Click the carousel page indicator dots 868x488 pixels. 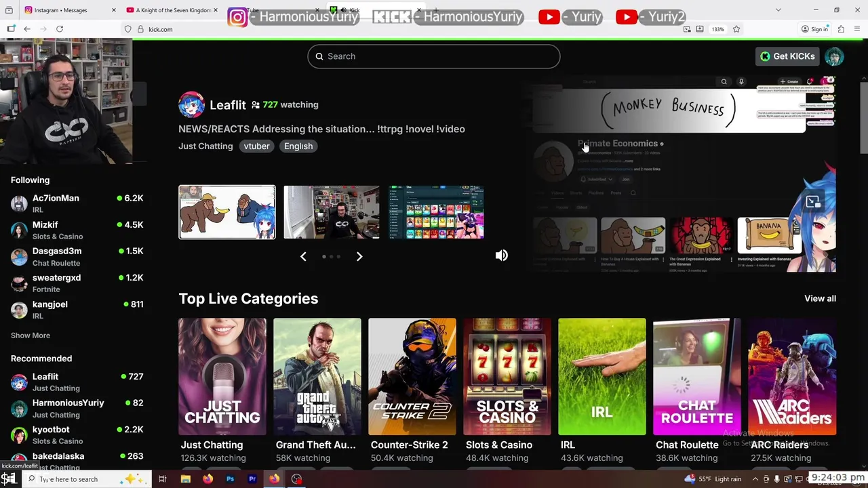pyautogui.click(x=331, y=257)
